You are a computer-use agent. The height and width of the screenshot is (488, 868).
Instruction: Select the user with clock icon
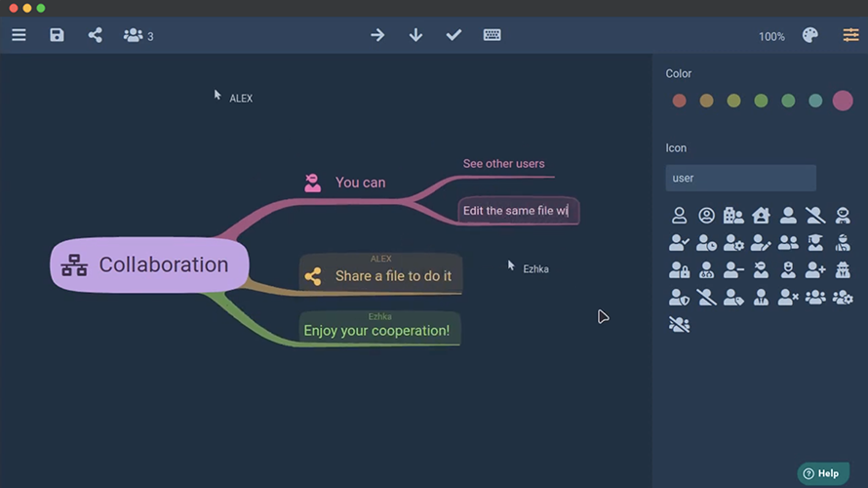tap(706, 243)
